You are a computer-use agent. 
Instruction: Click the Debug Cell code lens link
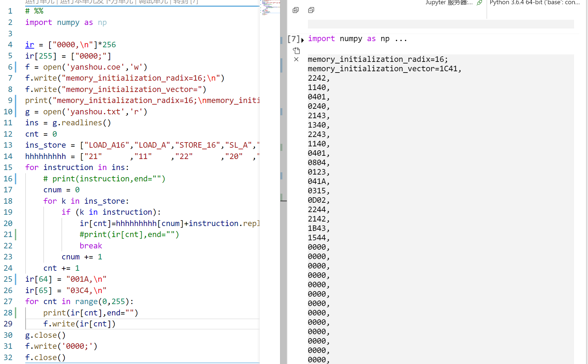tap(153, 2)
